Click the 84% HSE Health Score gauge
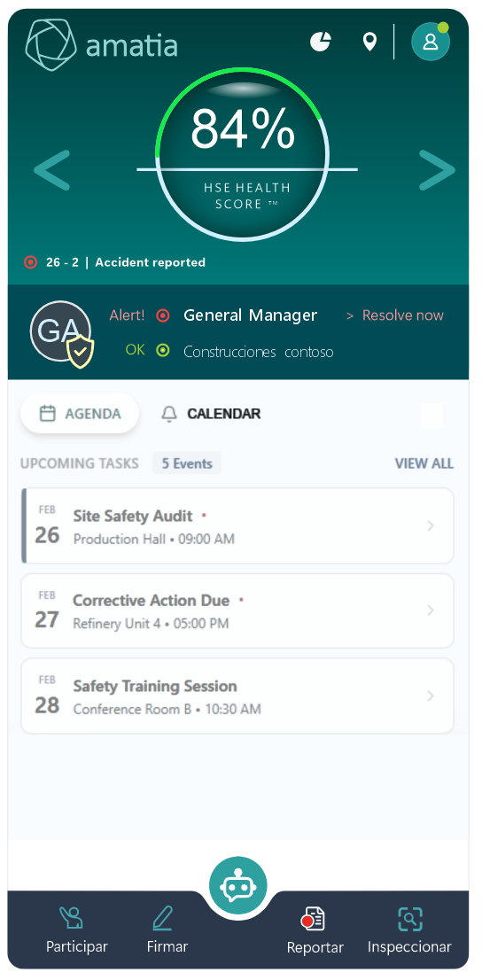482x980 pixels. pos(242,154)
